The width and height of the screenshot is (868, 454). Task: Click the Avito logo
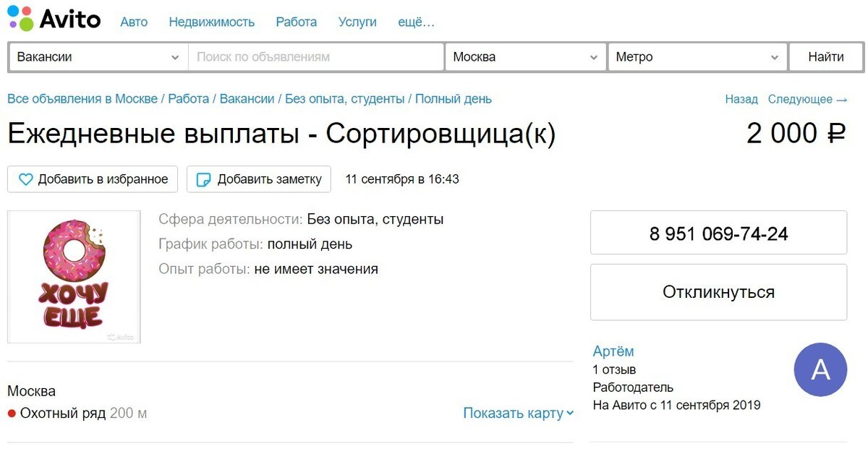click(x=54, y=19)
